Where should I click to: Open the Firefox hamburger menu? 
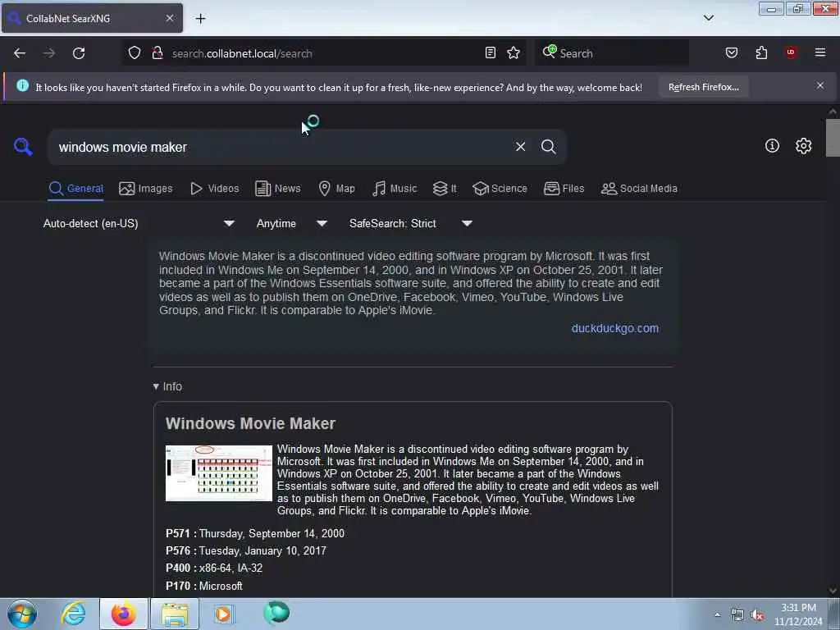point(820,52)
